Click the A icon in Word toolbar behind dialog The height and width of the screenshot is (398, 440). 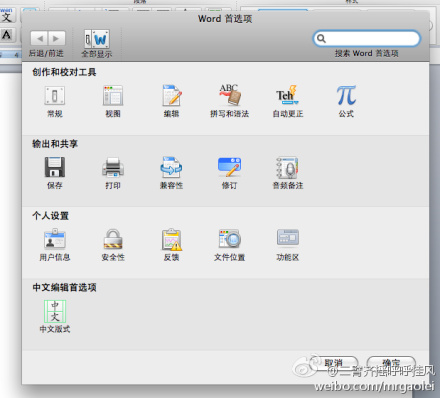[x=7, y=35]
